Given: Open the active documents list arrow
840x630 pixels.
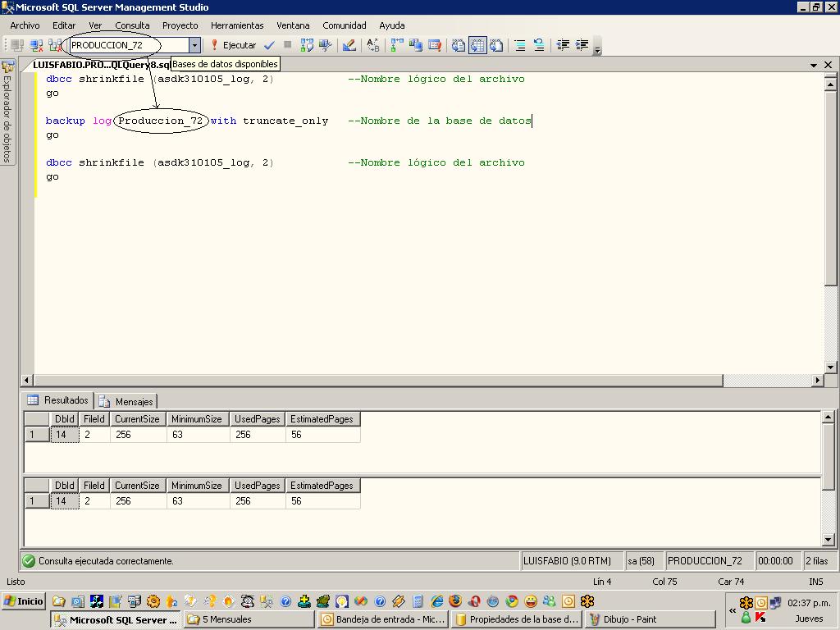Looking at the screenshot, I should (x=814, y=65).
